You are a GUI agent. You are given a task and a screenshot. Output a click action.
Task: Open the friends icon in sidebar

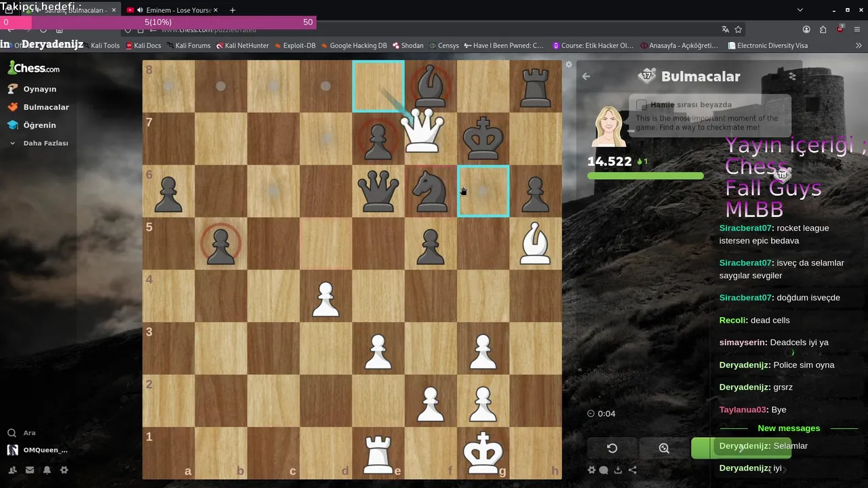(x=12, y=470)
